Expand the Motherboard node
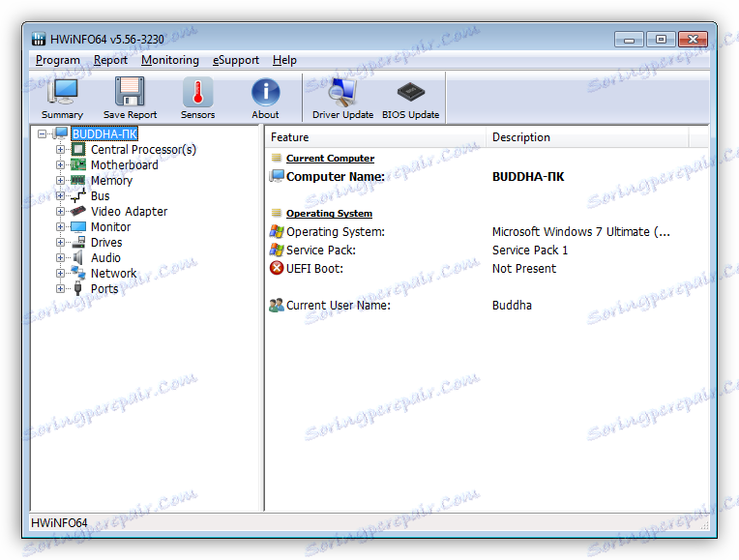The width and height of the screenshot is (739, 560). coord(60,165)
